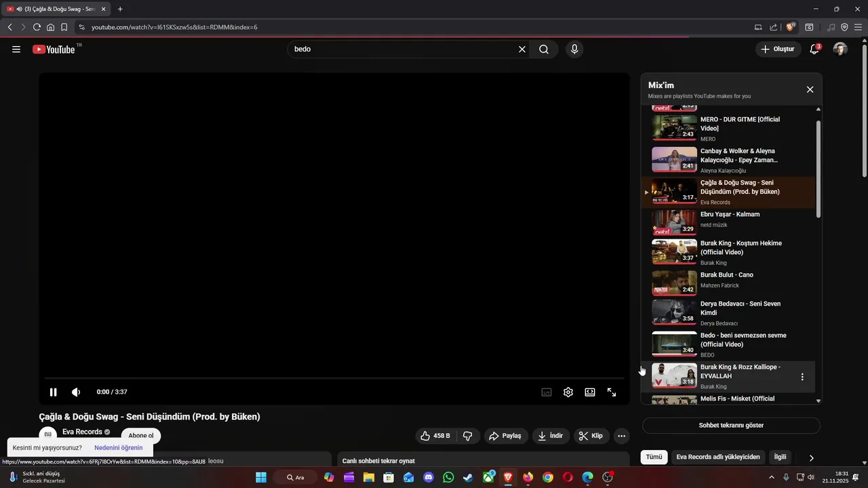Open taskbar search Ara
Viewport: 868px width, 488px height.
(295, 477)
